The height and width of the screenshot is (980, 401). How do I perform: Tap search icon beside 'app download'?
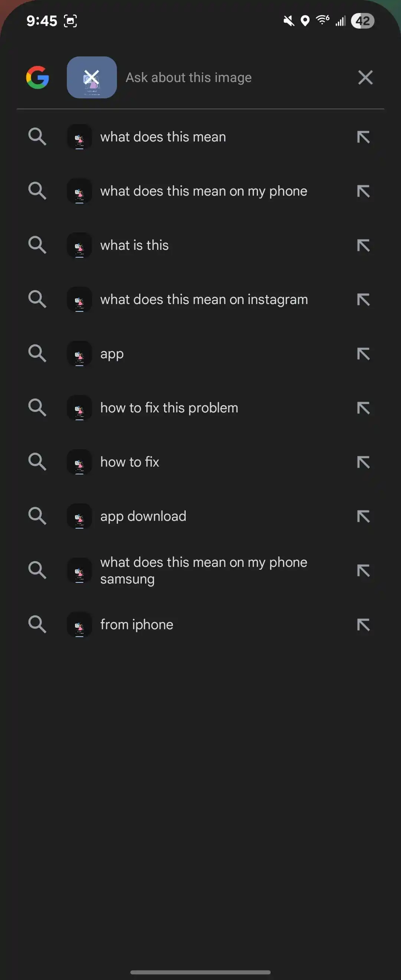point(37,516)
